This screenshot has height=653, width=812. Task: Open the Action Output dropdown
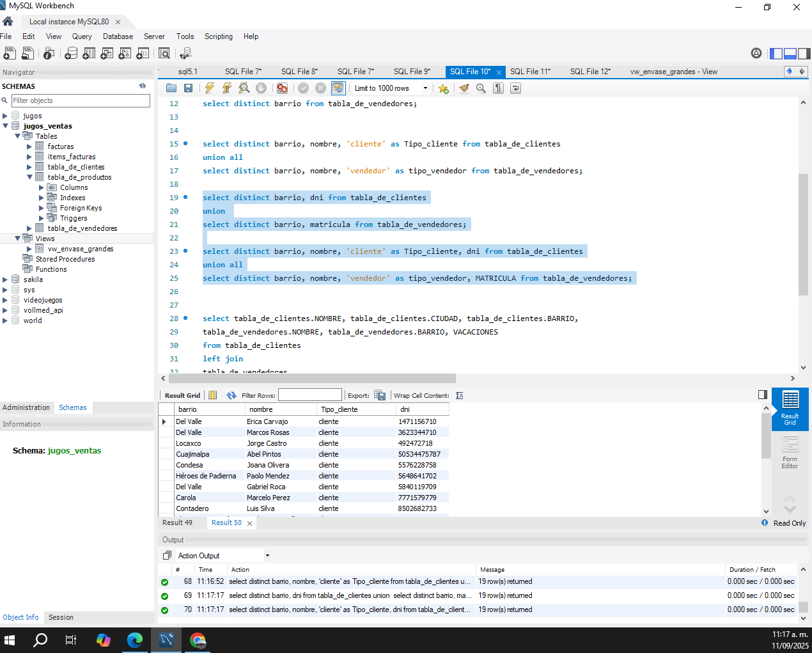click(x=267, y=556)
